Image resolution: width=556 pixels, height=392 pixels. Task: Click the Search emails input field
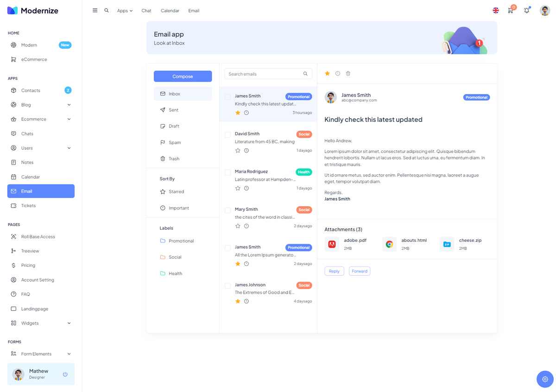(x=264, y=74)
